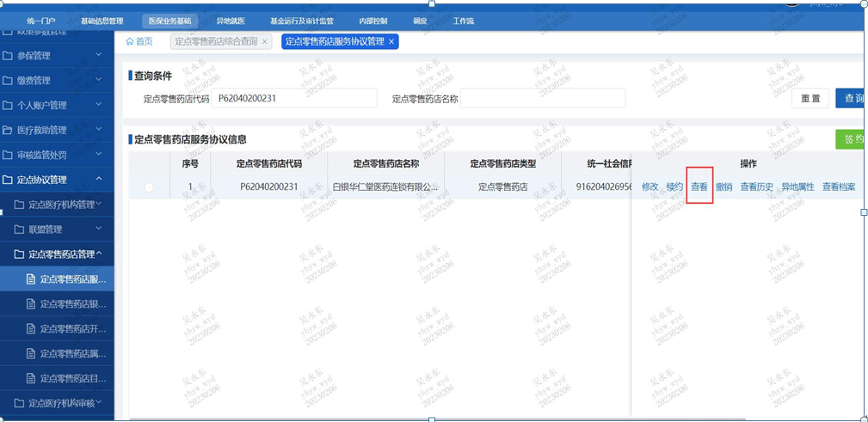Collapse the 定点协议管理 chevron
868x422 pixels.
[x=99, y=179]
